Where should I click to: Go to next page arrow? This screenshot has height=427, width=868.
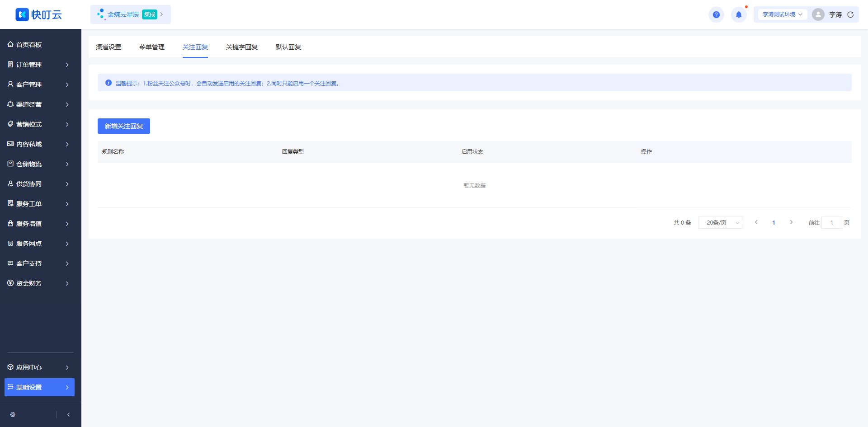point(791,222)
